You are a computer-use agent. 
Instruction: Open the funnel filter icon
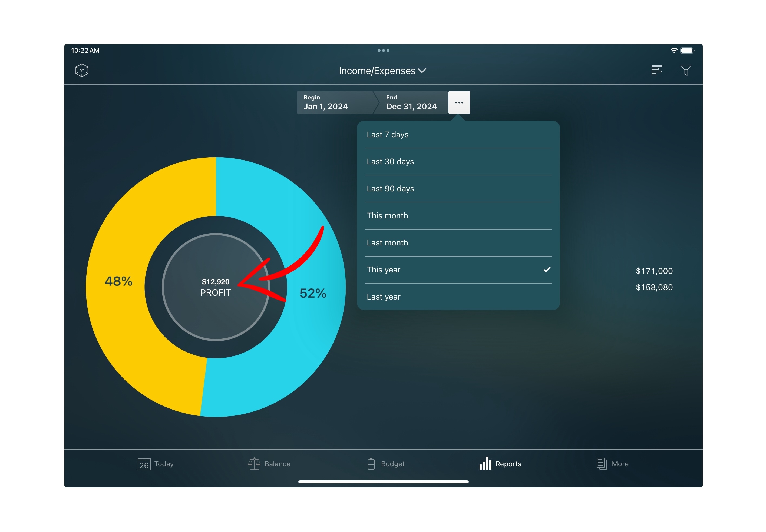685,70
